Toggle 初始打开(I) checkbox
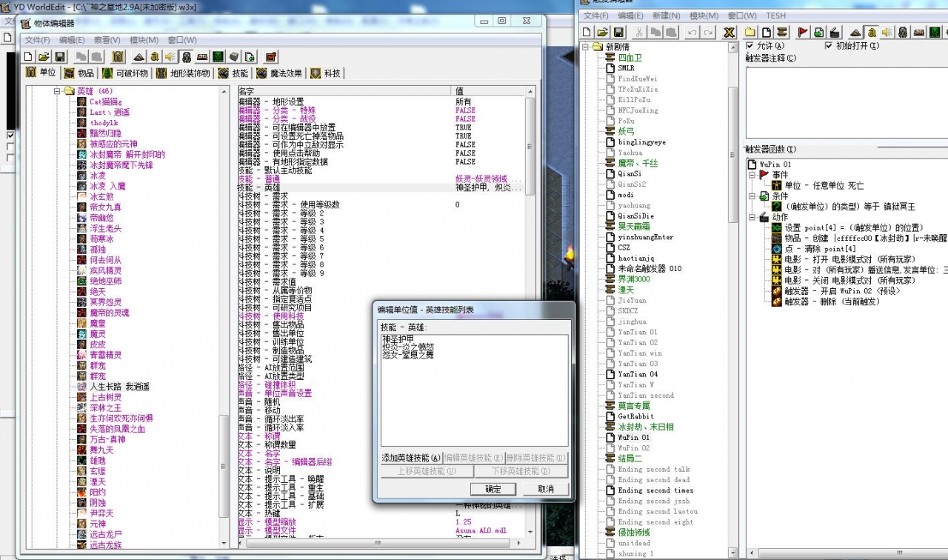This screenshot has width=948, height=560. click(829, 46)
